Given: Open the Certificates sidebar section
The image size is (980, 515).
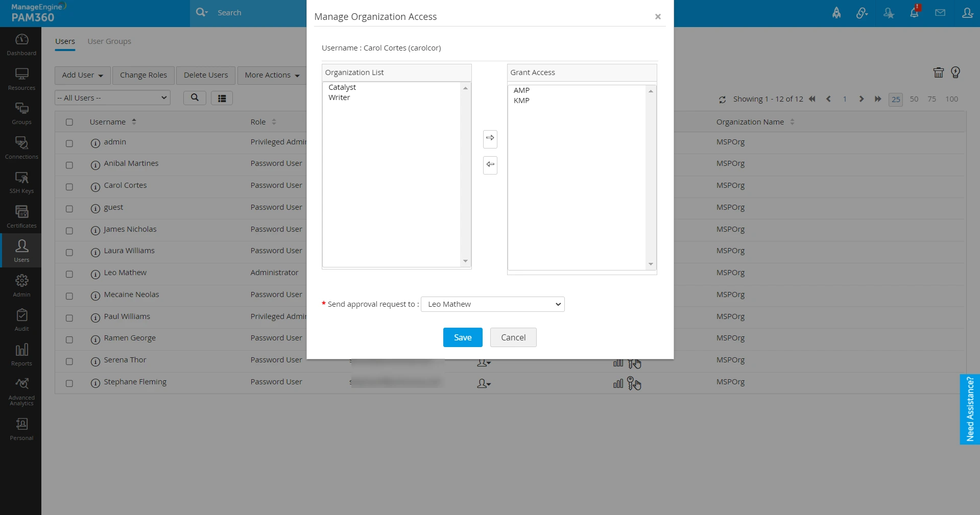Looking at the screenshot, I should click(x=21, y=215).
